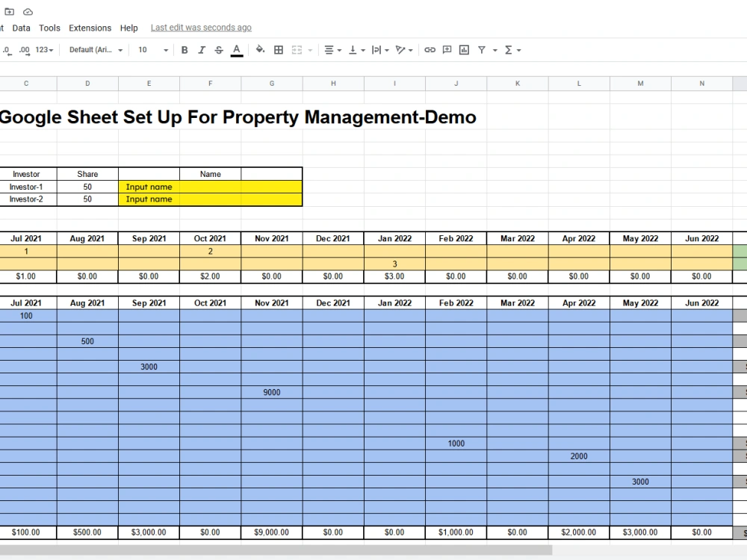The image size is (747, 560).
Task: Select cell with value 1000
Action: point(456,444)
